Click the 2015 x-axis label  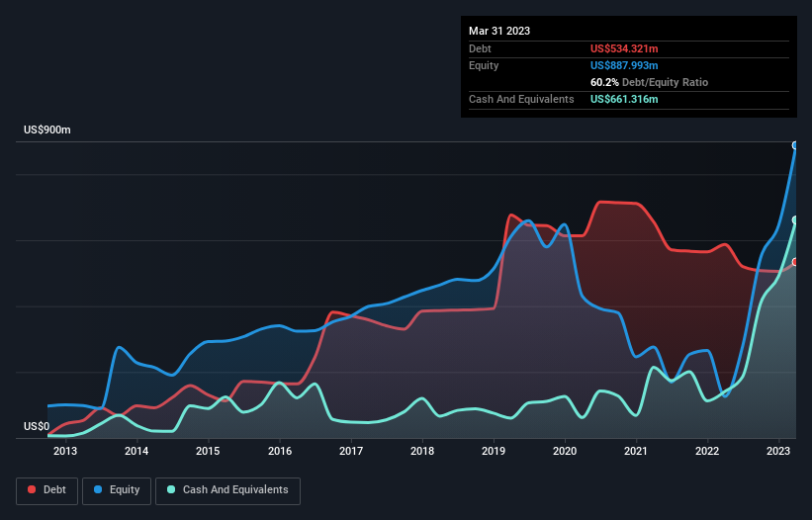(208, 451)
